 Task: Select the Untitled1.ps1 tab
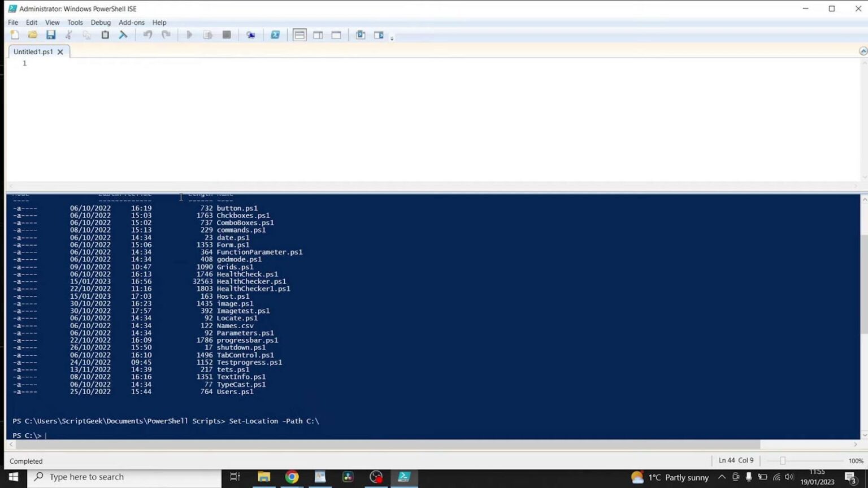(x=33, y=51)
